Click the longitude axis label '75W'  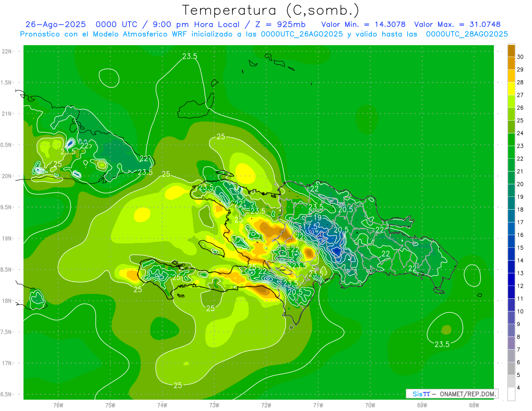pyautogui.click(x=110, y=405)
